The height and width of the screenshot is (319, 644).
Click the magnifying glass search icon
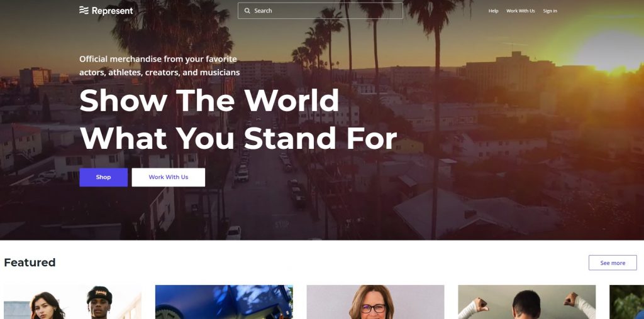(247, 11)
